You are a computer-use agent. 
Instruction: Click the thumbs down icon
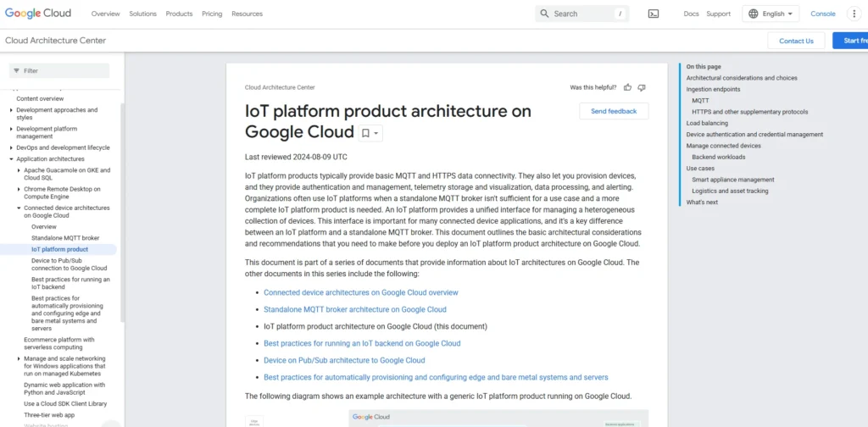pyautogui.click(x=642, y=87)
